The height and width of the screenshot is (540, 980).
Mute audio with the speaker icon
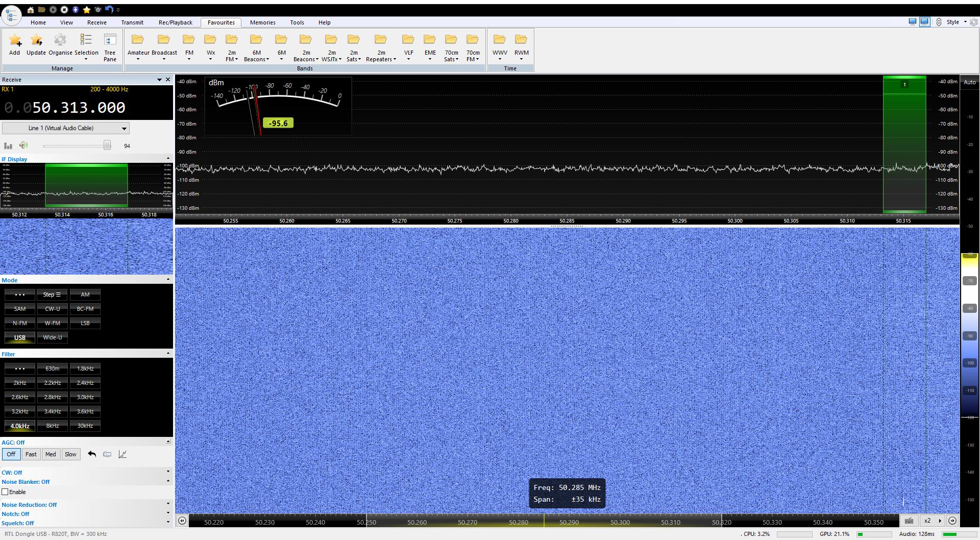[23, 145]
